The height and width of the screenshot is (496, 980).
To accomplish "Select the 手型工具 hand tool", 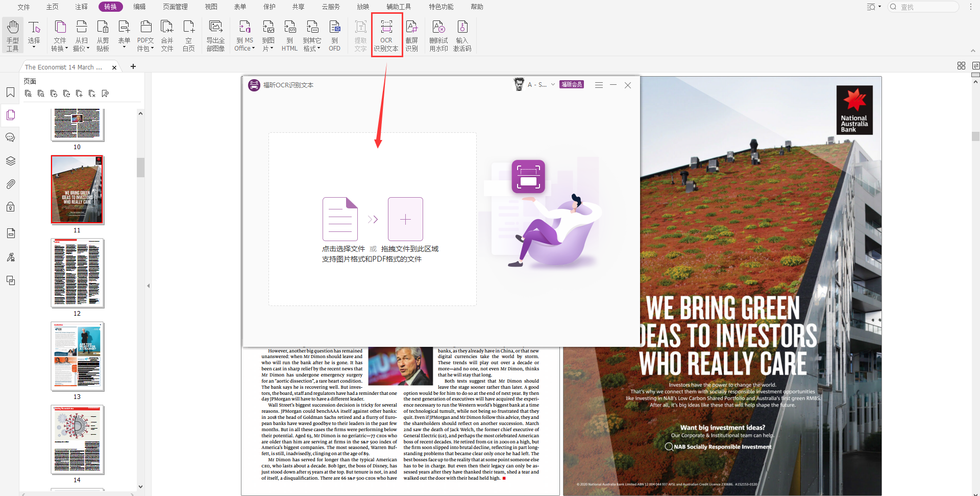I will point(12,35).
